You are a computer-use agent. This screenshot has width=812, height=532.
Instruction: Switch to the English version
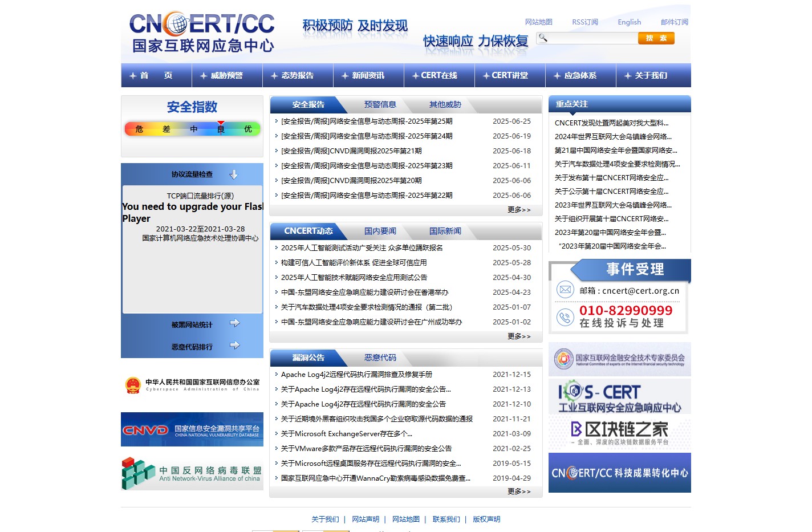tap(630, 22)
